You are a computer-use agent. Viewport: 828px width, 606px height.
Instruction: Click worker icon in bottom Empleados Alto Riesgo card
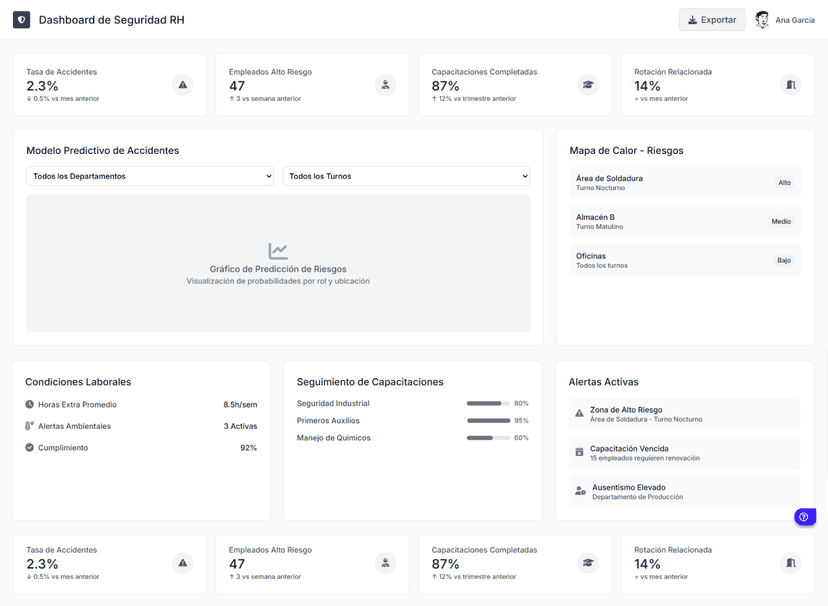tap(385, 563)
